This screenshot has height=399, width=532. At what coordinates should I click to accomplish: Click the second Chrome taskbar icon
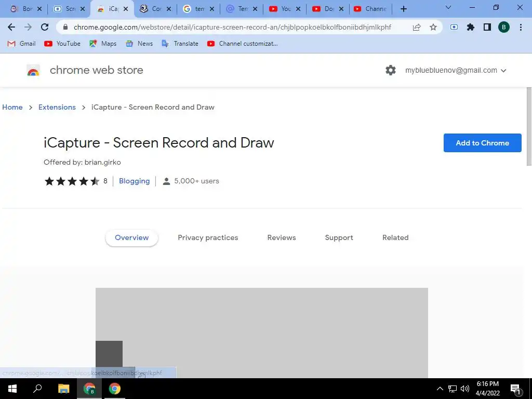tap(115, 389)
